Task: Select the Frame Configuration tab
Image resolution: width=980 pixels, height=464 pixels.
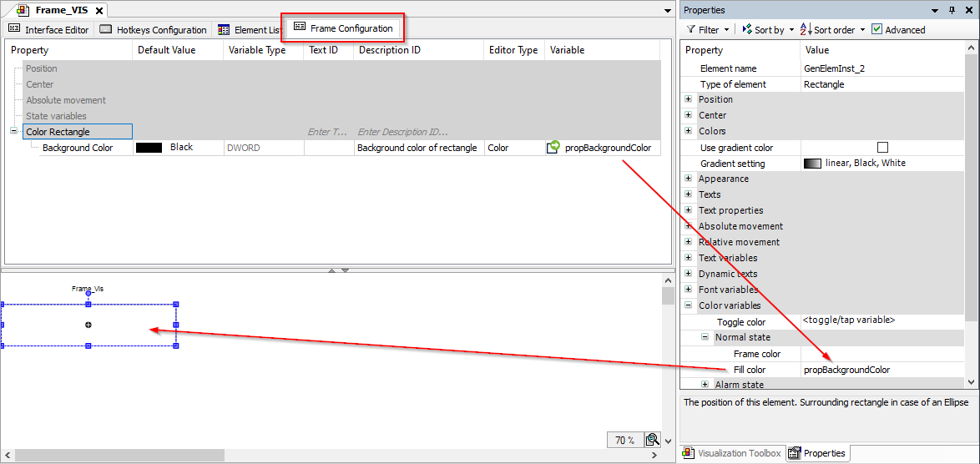Action: [x=343, y=28]
